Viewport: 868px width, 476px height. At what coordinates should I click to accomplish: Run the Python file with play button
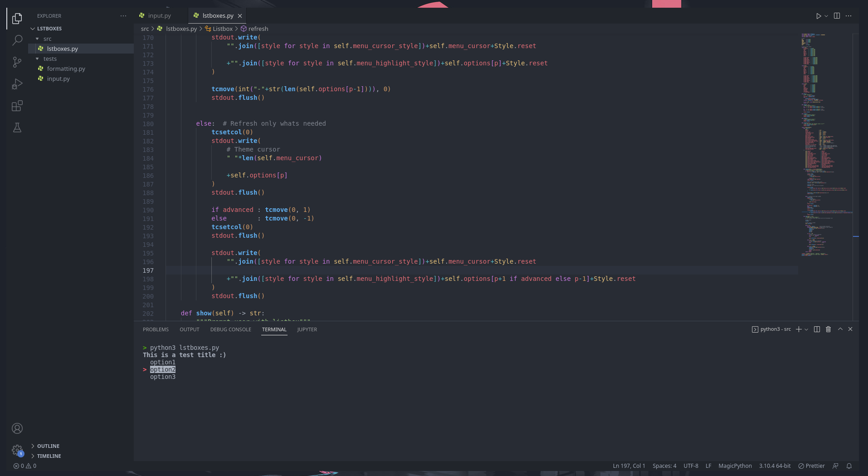pyautogui.click(x=819, y=16)
